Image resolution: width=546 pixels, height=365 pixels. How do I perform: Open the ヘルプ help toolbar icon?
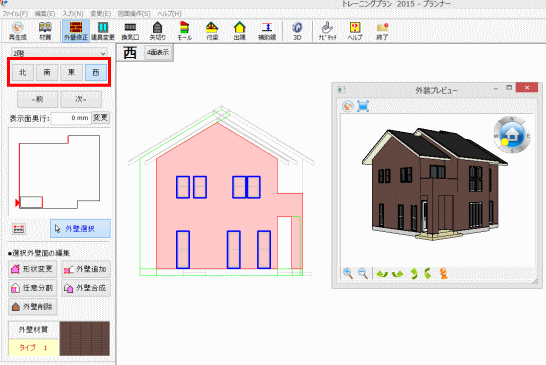[354, 31]
